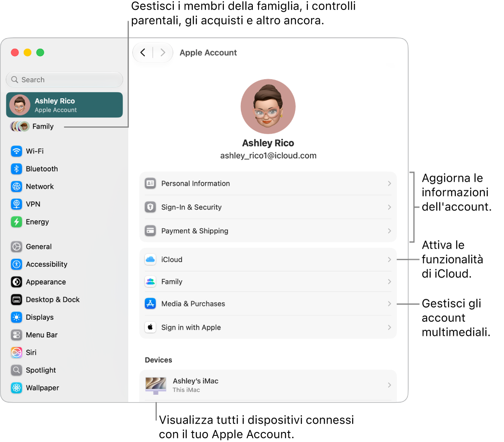Click the green zoom window button
504x442 pixels.
point(40,52)
